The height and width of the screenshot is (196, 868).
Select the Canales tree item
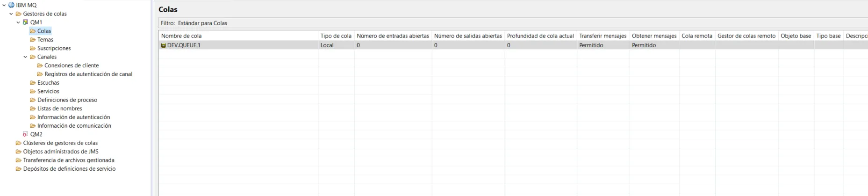[47, 57]
